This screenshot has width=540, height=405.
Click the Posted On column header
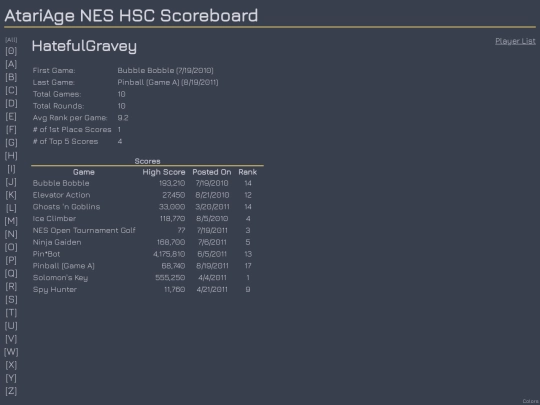coord(212,172)
